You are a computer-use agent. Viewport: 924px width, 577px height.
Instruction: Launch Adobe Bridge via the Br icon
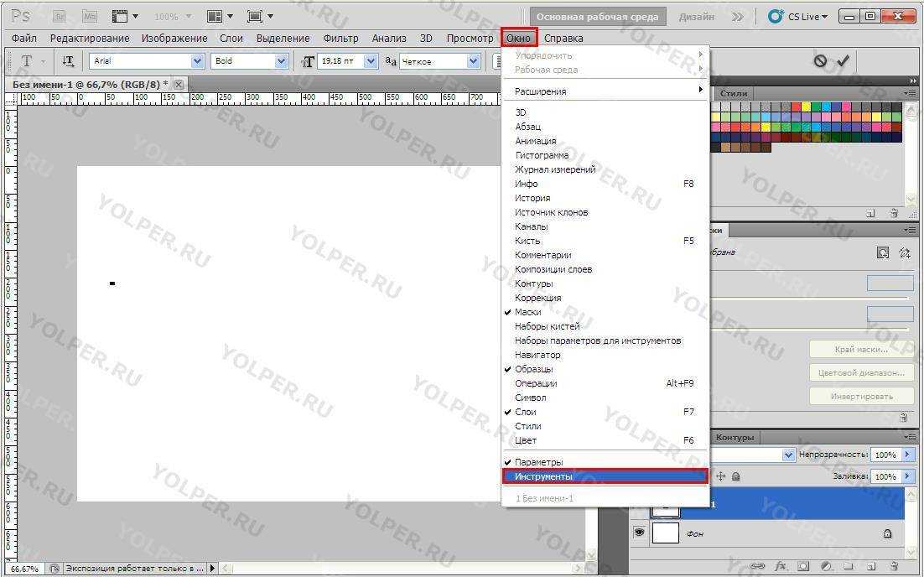point(59,17)
